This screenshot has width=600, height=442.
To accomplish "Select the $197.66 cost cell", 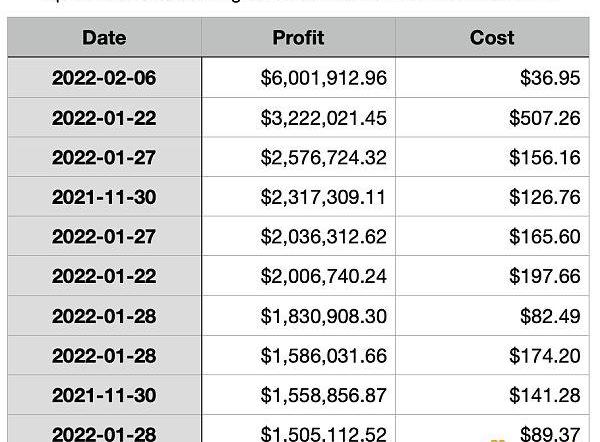I will coord(544,276).
